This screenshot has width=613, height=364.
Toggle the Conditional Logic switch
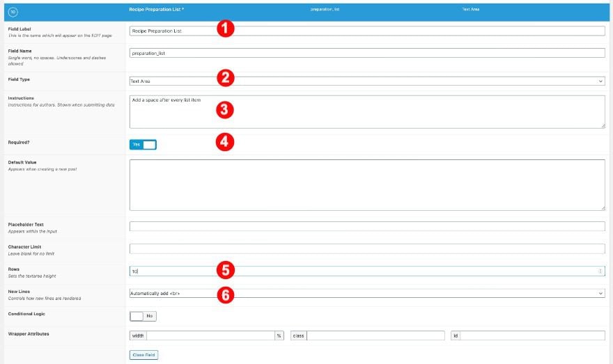[x=143, y=316]
